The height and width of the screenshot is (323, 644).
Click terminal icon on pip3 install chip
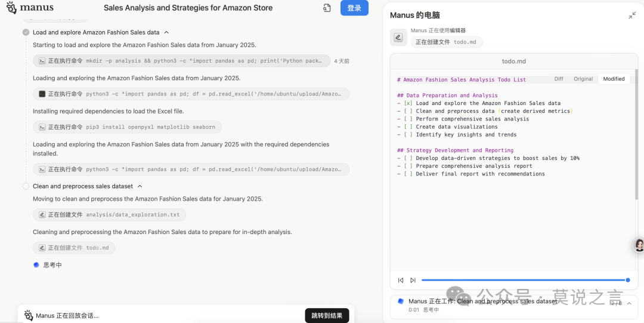point(42,127)
